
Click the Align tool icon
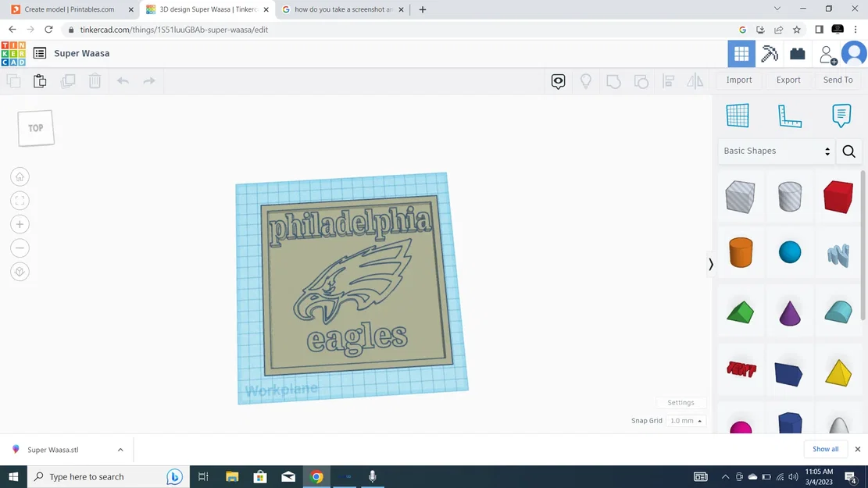coord(668,81)
